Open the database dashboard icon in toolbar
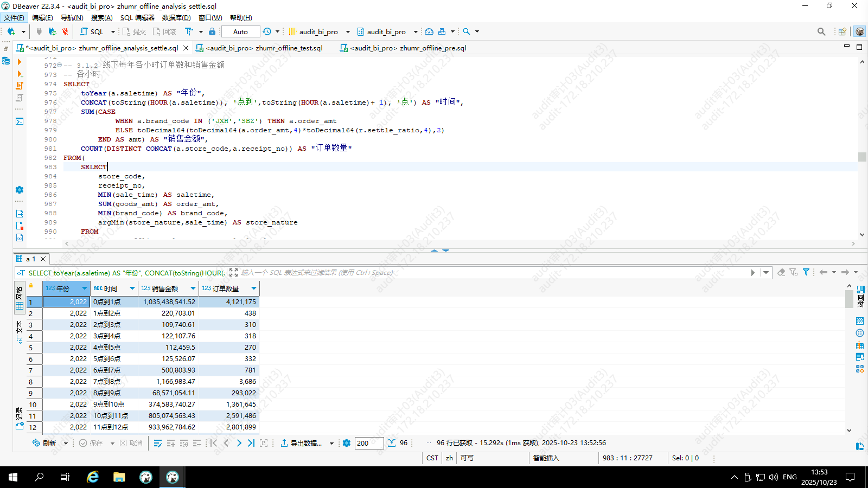 coord(429,31)
